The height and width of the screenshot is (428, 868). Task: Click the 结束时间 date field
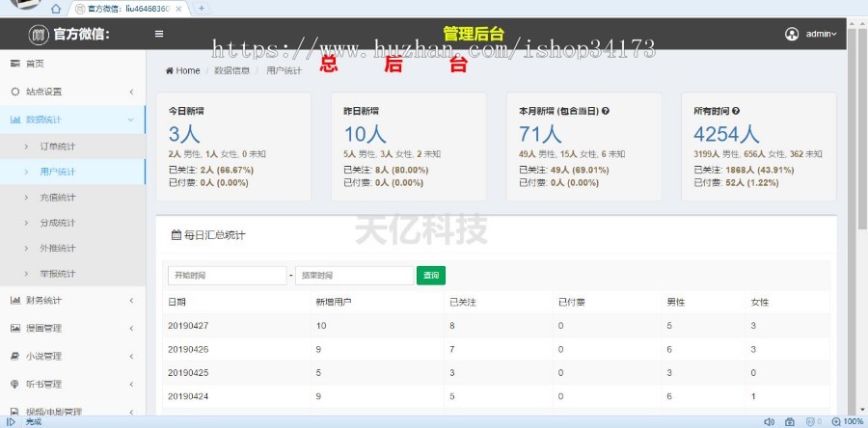[x=354, y=276]
